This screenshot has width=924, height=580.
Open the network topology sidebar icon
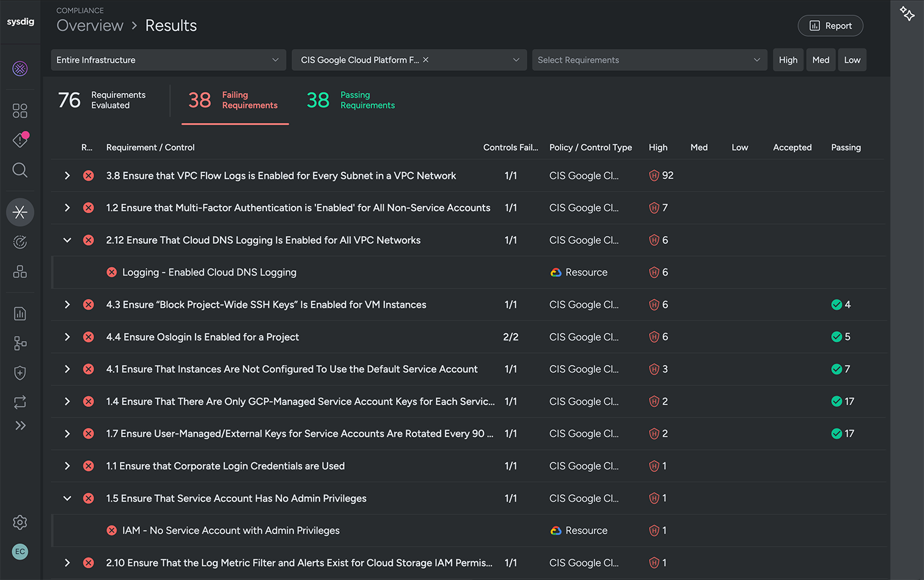click(20, 343)
